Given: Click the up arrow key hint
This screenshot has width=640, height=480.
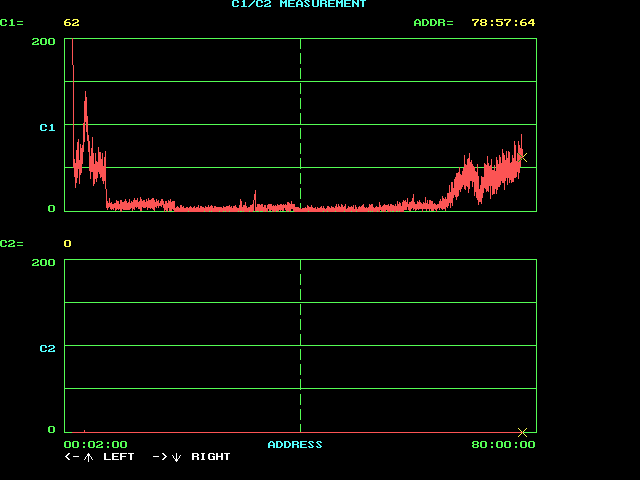Looking at the screenshot, I should (x=88, y=458).
